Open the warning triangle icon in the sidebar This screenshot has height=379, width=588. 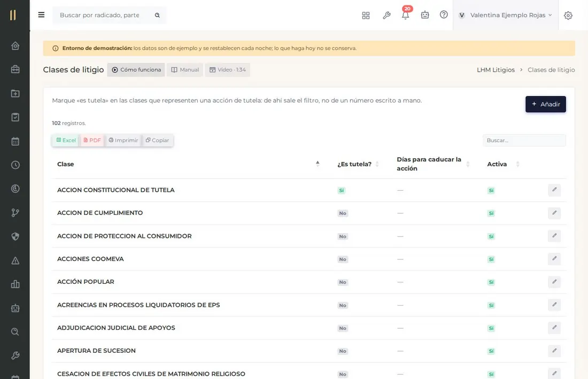(15, 260)
